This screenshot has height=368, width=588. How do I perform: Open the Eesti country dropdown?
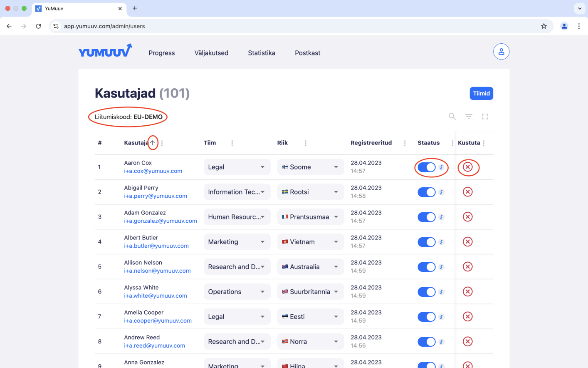(x=311, y=317)
